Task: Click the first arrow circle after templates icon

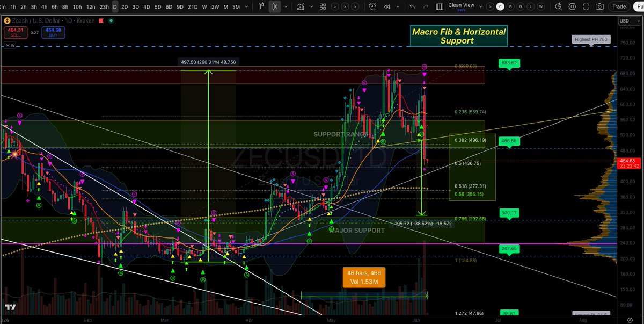Action: coord(334,6)
